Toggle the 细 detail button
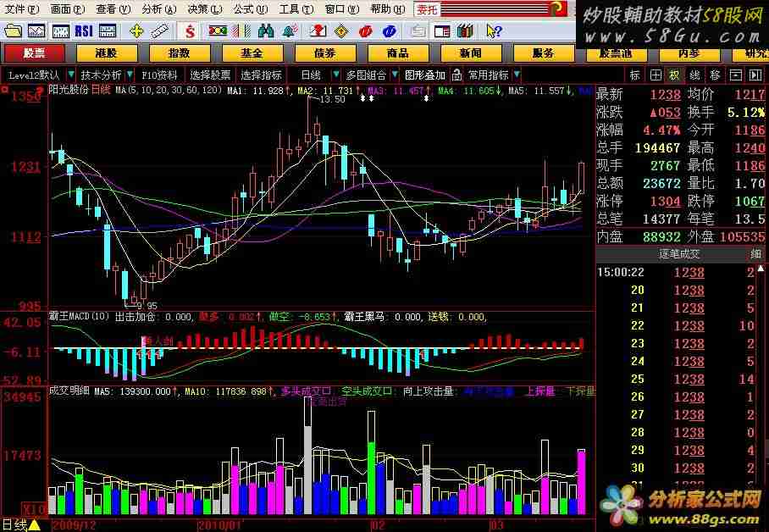The image size is (769, 532). [755, 254]
